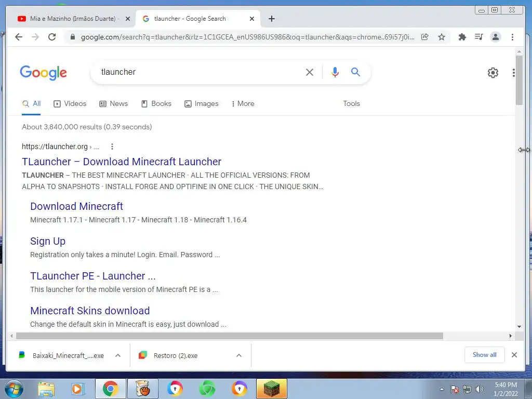Open the Minecraft grass block taskbar icon
532x399 pixels.
(x=271, y=389)
